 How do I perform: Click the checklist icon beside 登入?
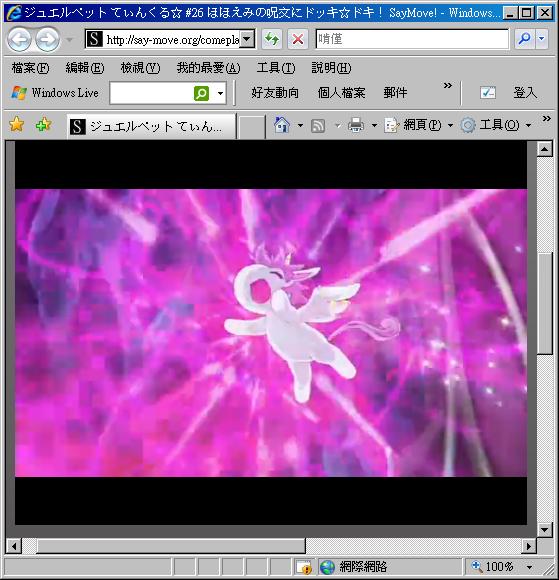(488, 92)
